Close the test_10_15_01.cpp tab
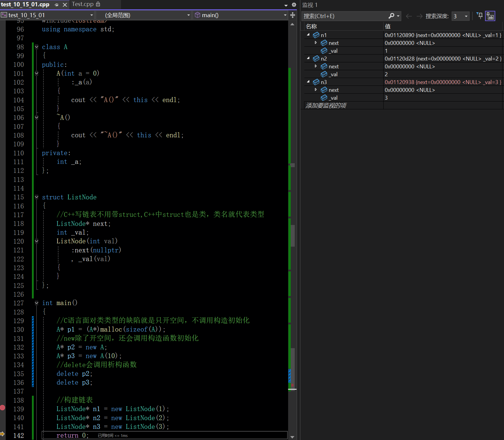Image resolution: width=504 pixels, height=440 pixels. 65,5
